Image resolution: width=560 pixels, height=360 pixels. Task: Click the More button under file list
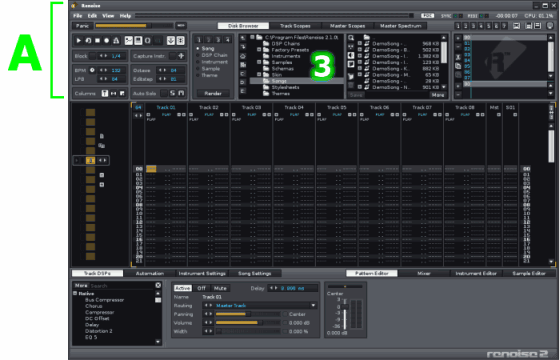tap(438, 95)
